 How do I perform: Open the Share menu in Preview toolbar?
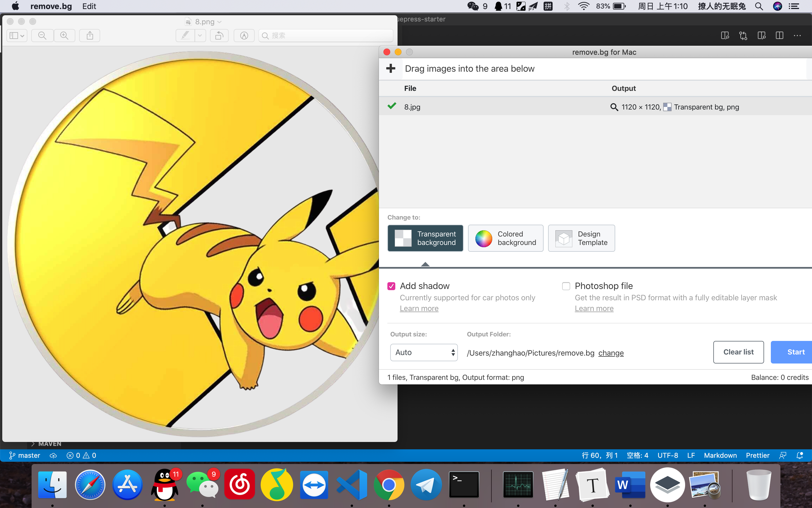(x=90, y=35)
